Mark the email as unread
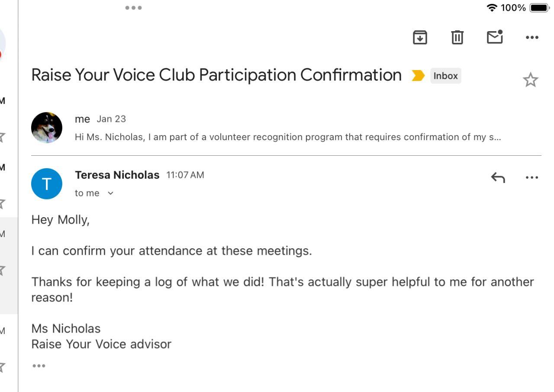Image resolution: width=554 pixels, height=392 pixels. (x=495, y=37)
